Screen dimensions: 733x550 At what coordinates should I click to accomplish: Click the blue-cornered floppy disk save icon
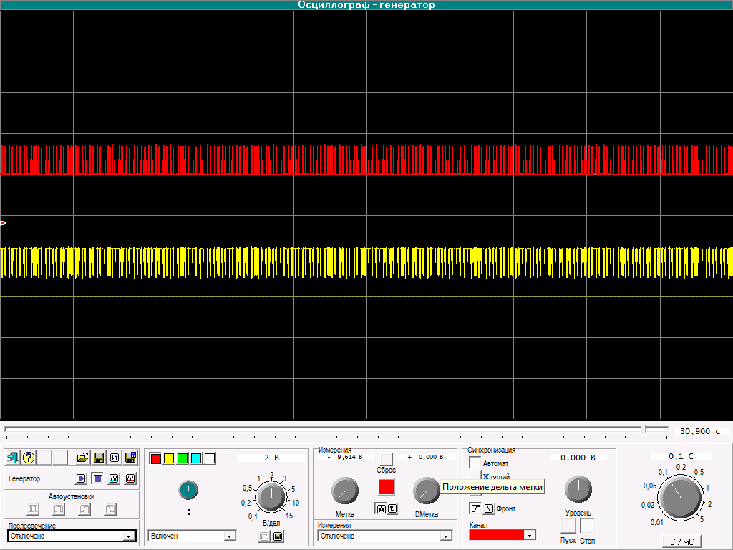[130, 457]
